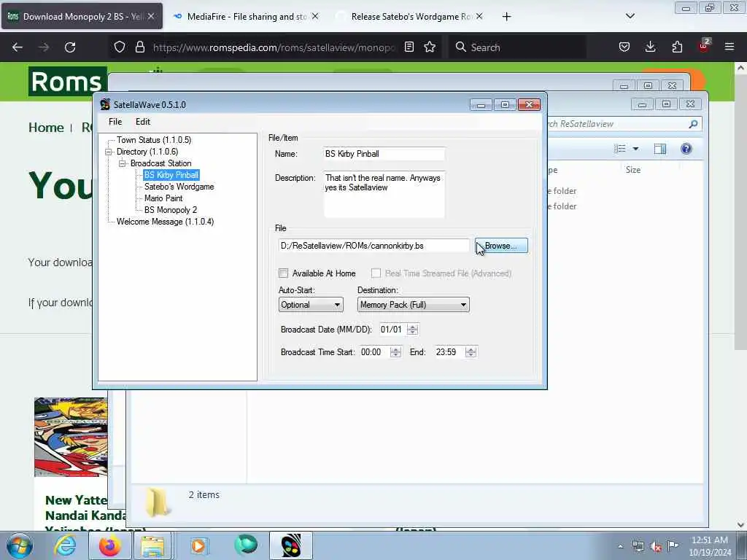Select Welcome Message (1.1.0.4) tree item
The height and width of the screenshot is (560, 747).
pyautogui.click(x=166, y=222)
